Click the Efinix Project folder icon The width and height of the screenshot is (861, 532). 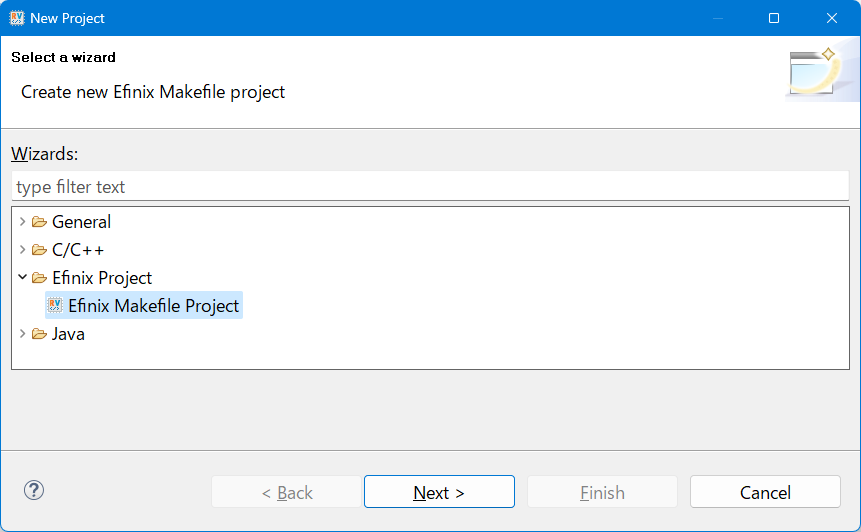39,278
